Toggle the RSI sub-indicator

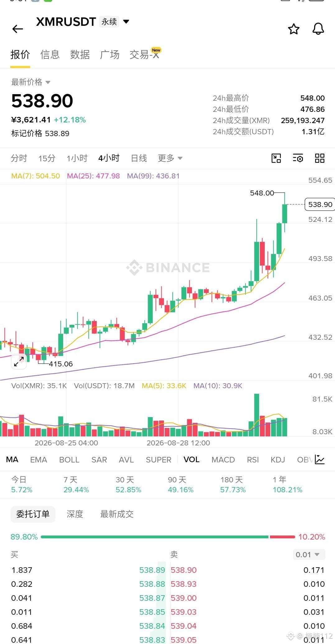(253, 460)
